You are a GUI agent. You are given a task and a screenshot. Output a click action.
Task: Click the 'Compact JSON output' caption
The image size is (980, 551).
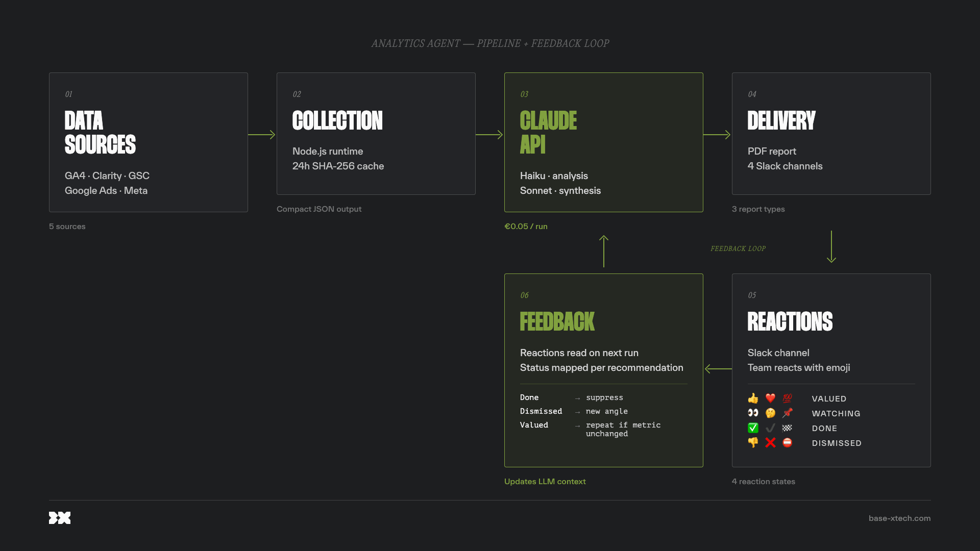[x=319, y=209]
